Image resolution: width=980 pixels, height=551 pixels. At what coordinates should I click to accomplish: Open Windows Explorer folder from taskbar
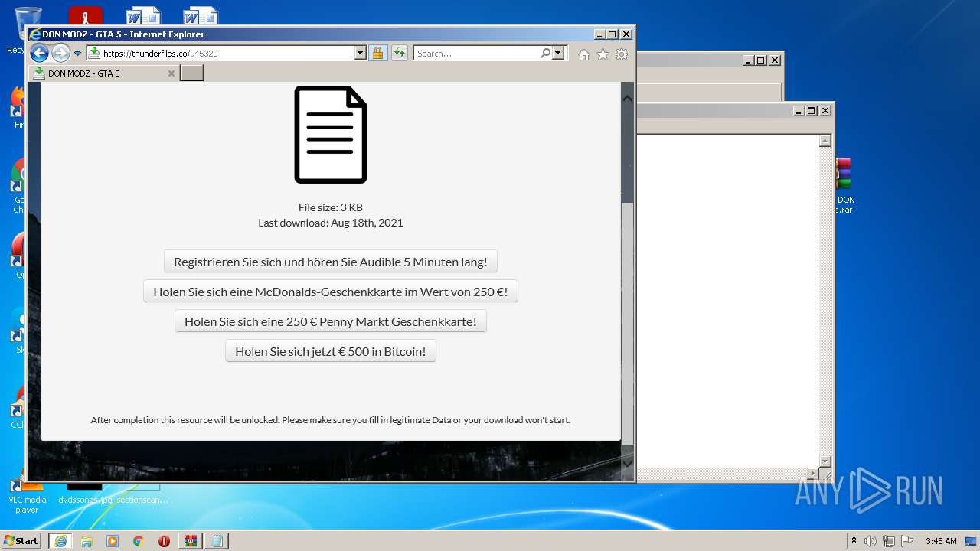coord(87,541)
